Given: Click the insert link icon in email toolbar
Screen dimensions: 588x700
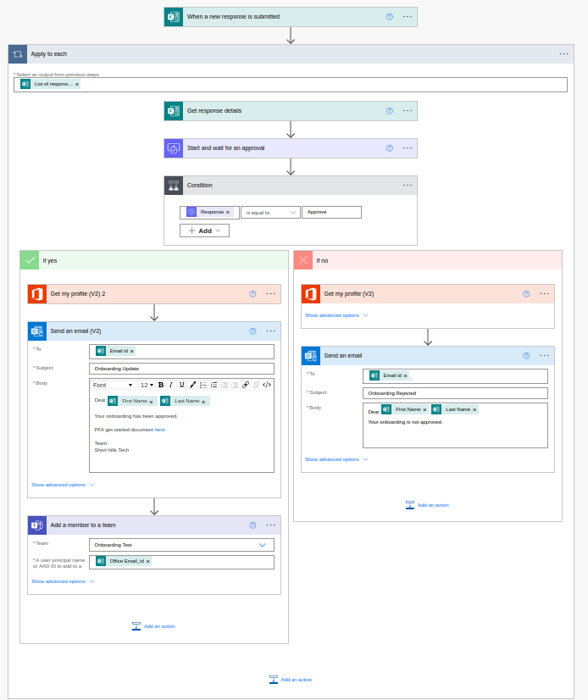Looking at the screenshot, I should [x=244, y=385].
